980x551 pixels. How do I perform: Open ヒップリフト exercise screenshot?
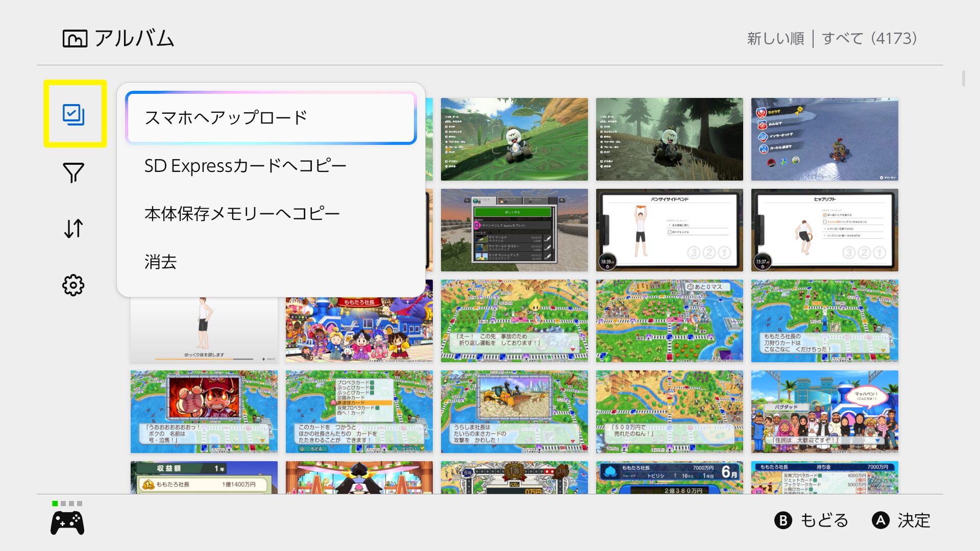coord(825,230)
